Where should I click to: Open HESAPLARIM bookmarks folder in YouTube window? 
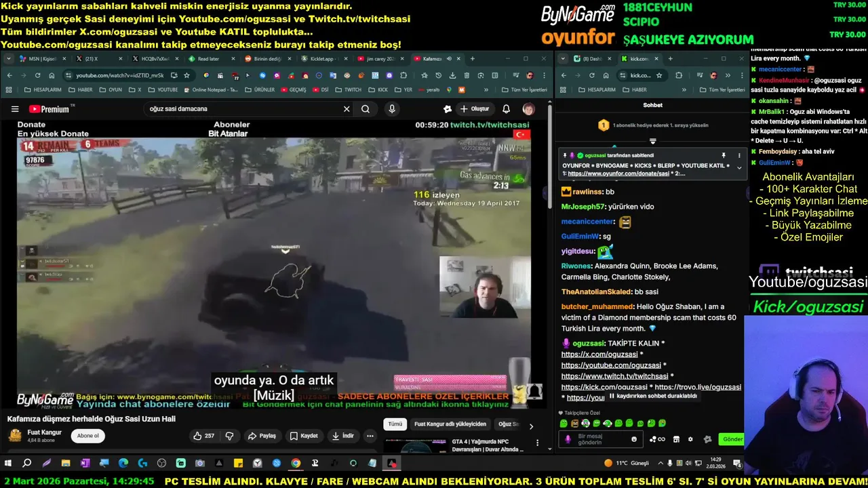(42, 89)
